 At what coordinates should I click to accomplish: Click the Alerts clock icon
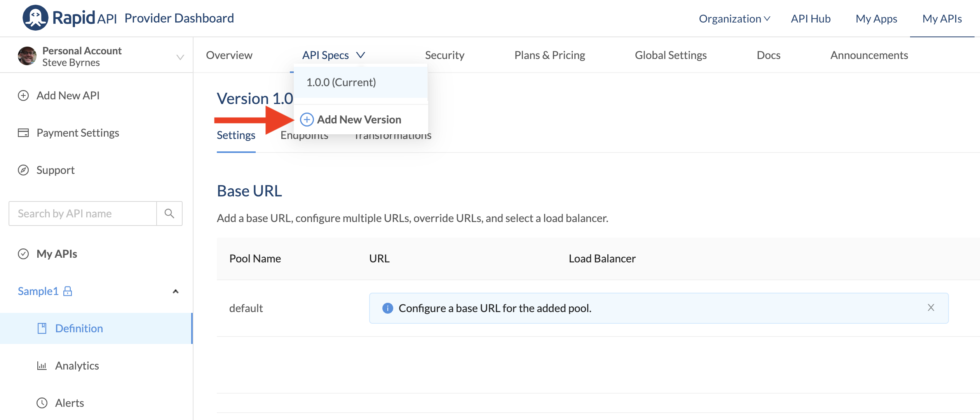click(42, 403)
